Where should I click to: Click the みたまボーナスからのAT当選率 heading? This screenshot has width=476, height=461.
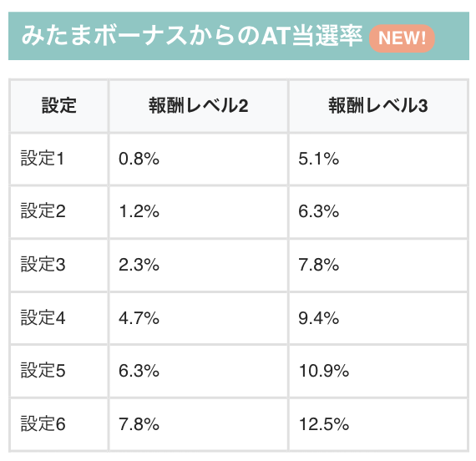pos(192,36)
